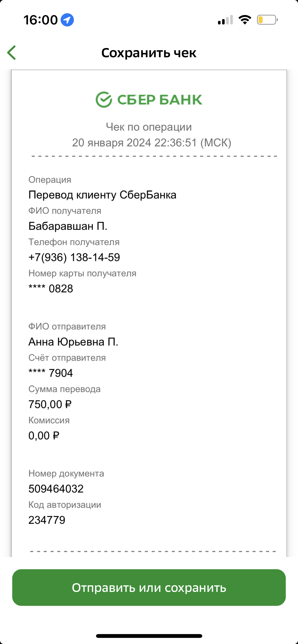Viewport: 298px width, 644px height.
Task: Tap the recipient name Бабаравшан П.
Action: 68,226
